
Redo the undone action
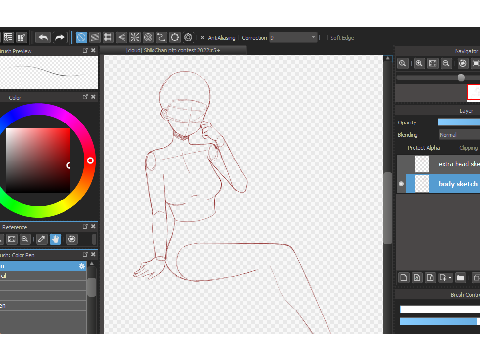pos(60,37)
